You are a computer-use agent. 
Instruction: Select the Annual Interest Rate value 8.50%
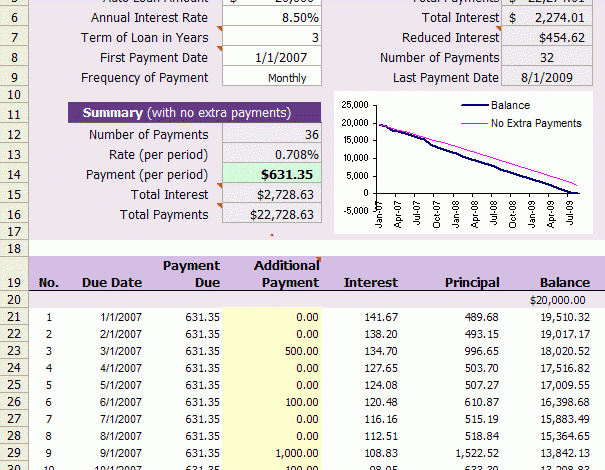[272, 18]
